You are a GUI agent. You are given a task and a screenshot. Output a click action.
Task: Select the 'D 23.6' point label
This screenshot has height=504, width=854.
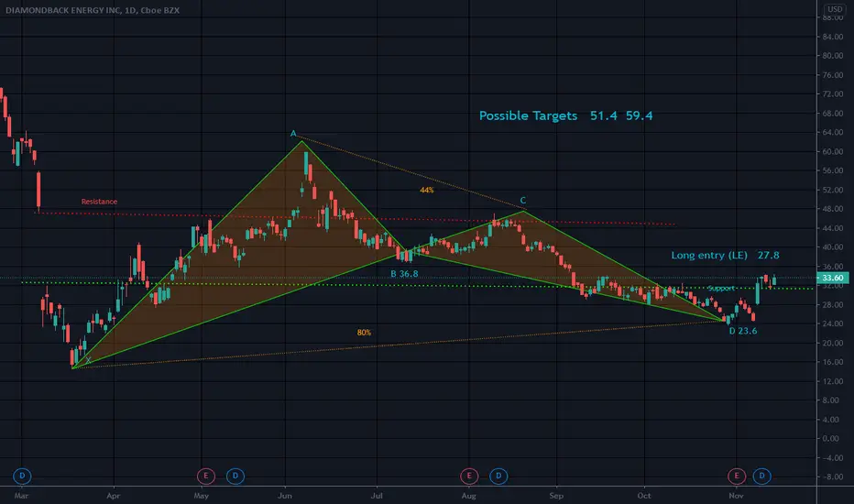coord(743,331)
